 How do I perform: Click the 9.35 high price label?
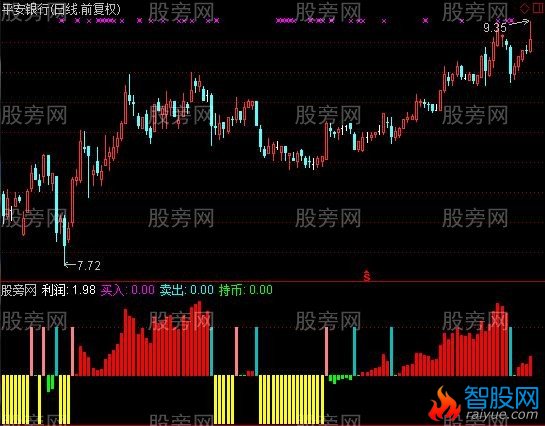495,27
